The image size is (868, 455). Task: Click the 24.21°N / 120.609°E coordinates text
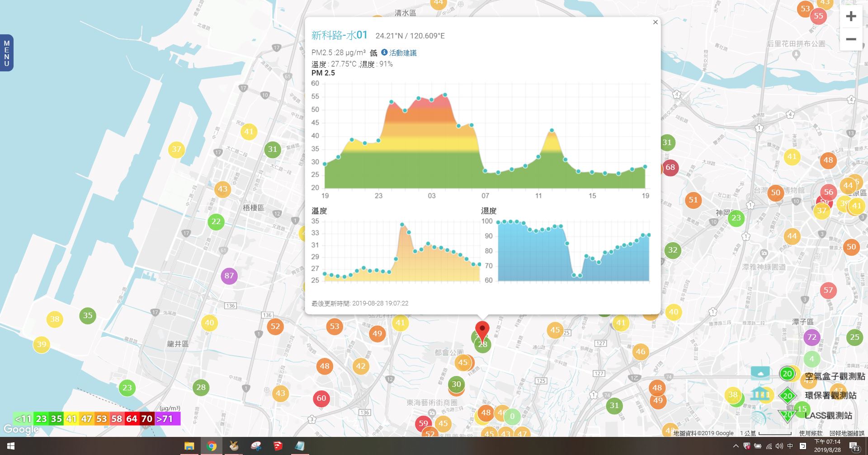(410, 36)
